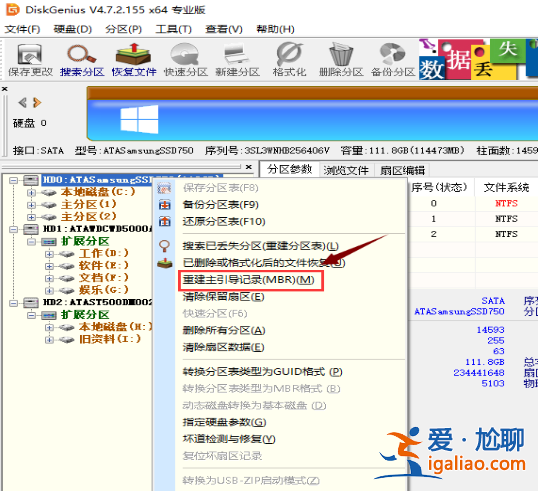Select the 娱乐(G:) partition

point(104,290)
